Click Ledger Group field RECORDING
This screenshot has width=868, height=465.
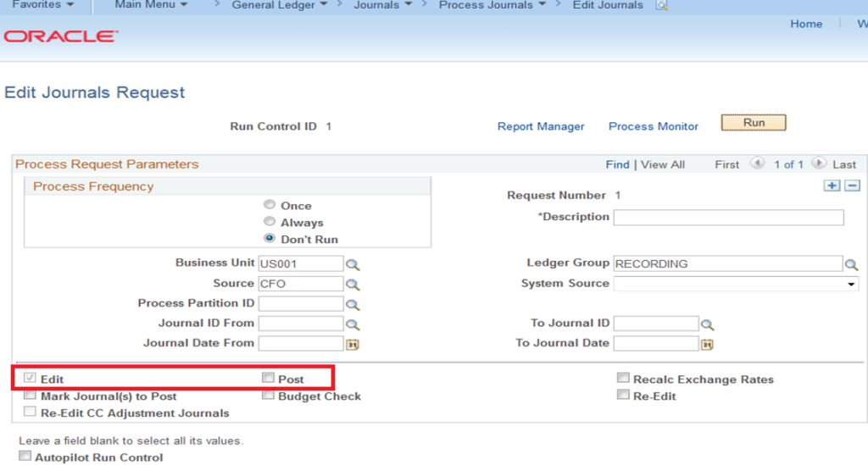tap(728, 263)
